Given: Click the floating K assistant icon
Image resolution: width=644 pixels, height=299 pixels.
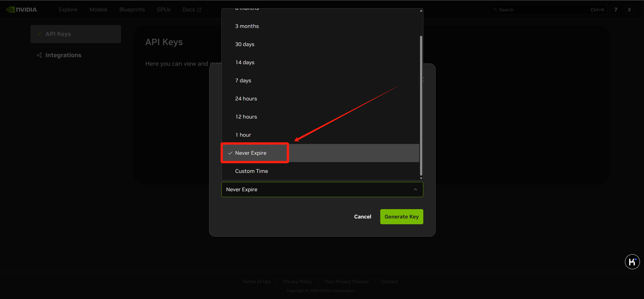Looking at the screenshot, I should 632,262.
